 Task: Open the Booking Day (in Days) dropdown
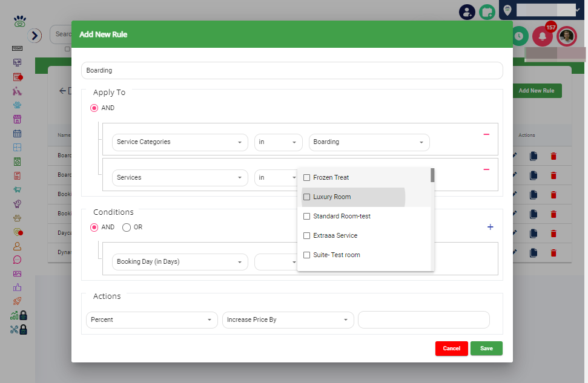tap(180, 262)
